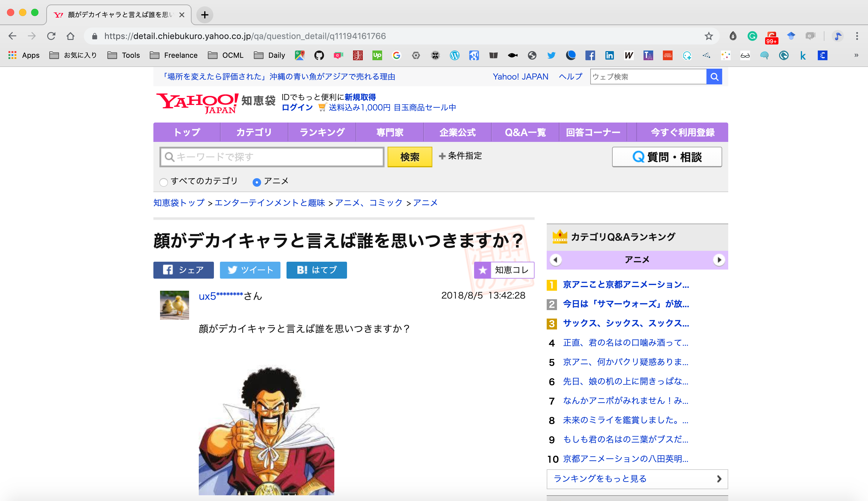Open the WordPress bookmark icon
Screen dimensions: 868x501
point(454,55)
